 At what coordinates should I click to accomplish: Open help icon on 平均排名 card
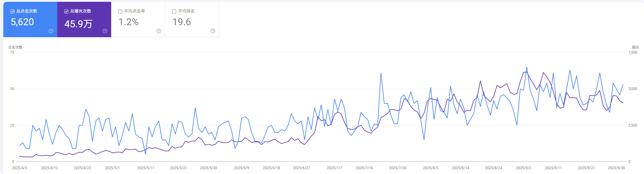[213, 31]
